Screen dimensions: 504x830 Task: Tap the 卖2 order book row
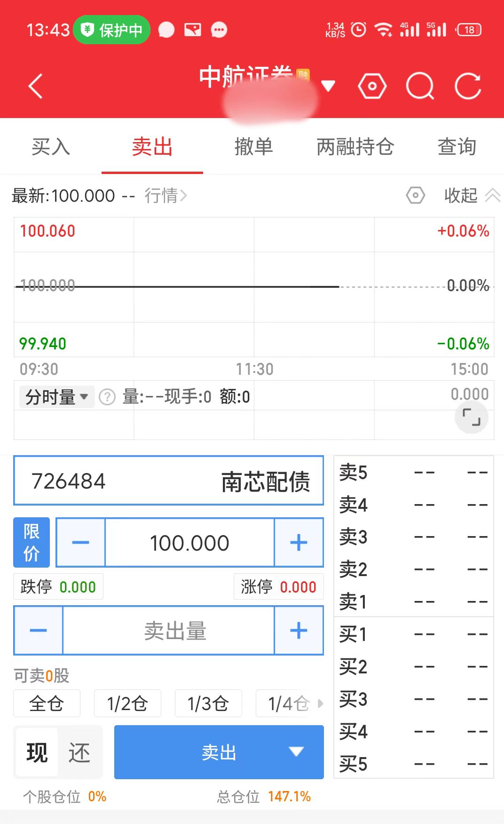click(x=414, y=569)
